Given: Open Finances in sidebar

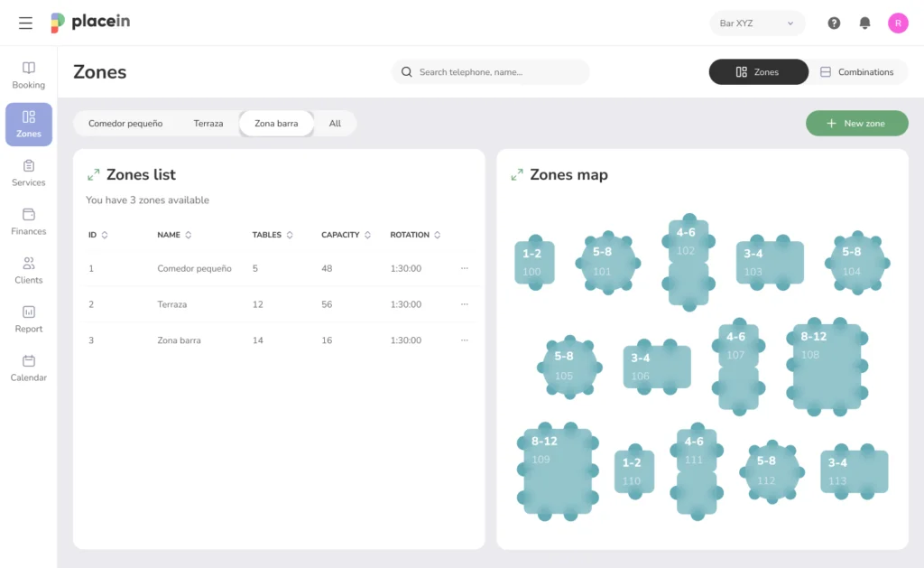Looking at the screenshot, I should point(28,222).
